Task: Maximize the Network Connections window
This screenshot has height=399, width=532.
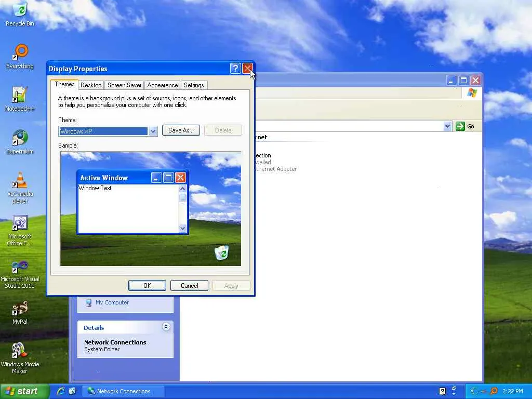Action: tap(463, 81)
